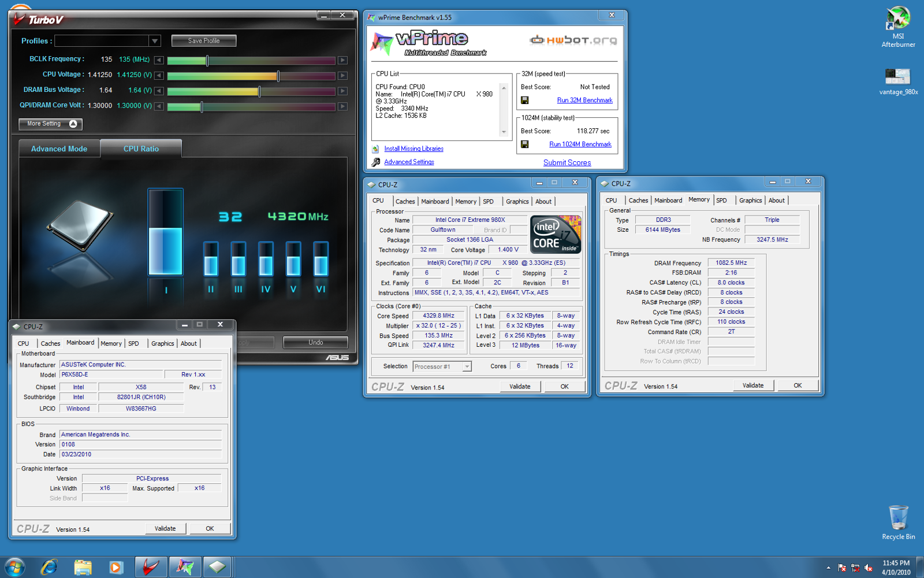Run the 32M Benchmark
This screenshot has height=578, width=924.
pyautogui.click(x=584, y=100)
